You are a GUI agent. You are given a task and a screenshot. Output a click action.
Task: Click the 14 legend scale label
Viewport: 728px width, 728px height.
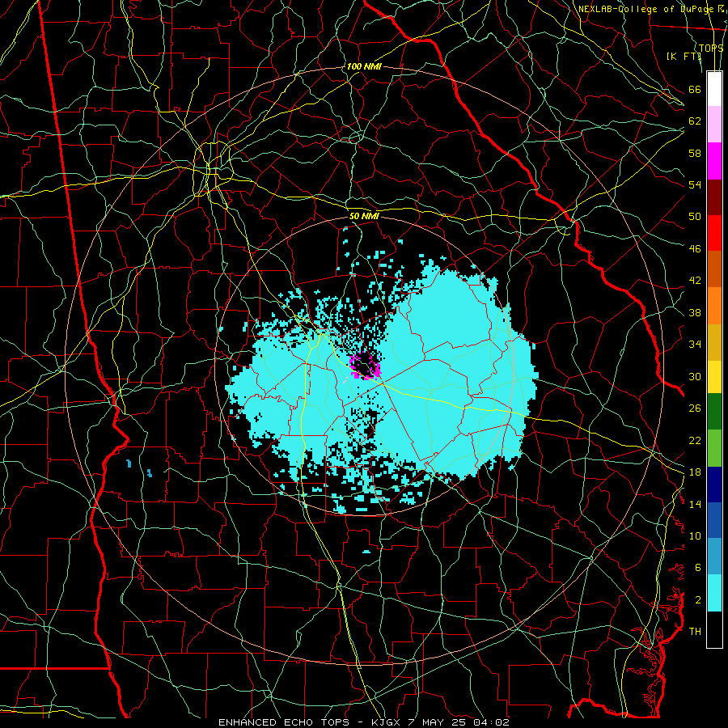[695, 504]
